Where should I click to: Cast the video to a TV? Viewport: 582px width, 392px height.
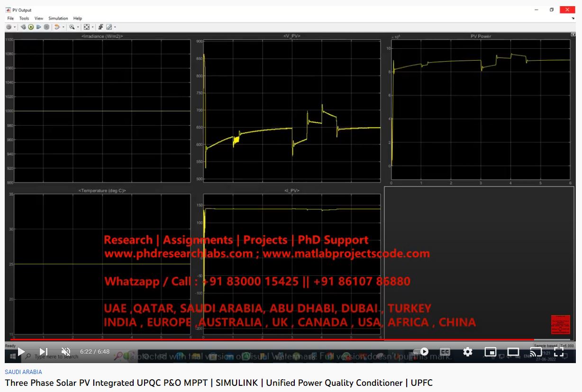(x=536, y=352)
